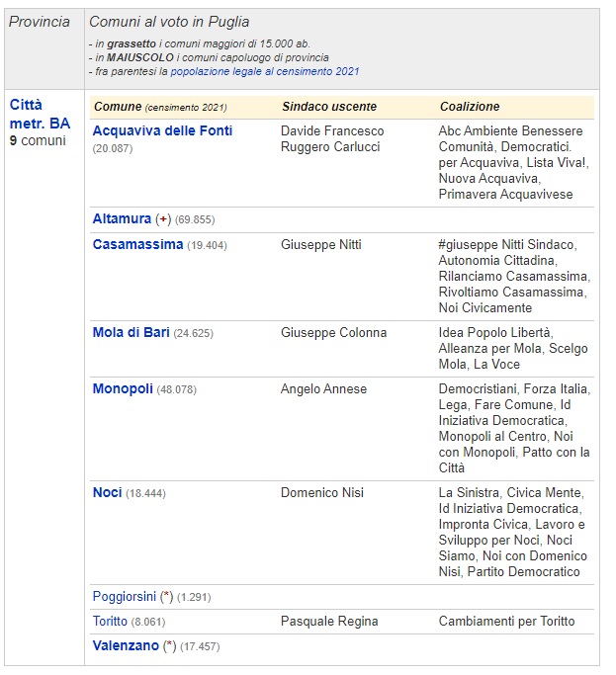Go to the Toritto page
The width and height of the screenshot is (616, 675).
(110, 622)
